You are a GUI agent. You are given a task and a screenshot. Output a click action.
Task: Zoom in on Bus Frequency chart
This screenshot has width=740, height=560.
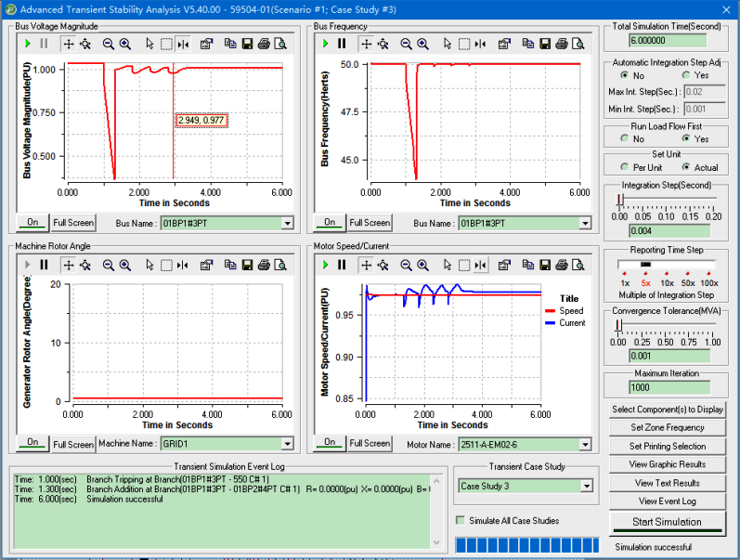click(422, 44)
